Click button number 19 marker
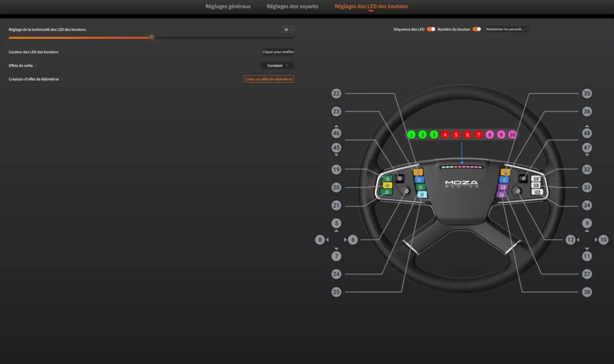Screen dimensions: 614x364 [336, 170]
